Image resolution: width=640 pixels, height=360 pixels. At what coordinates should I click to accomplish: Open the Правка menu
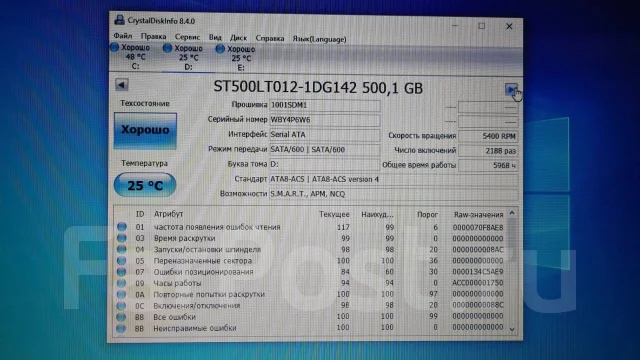pyautogui.click(x=153, y=36)
